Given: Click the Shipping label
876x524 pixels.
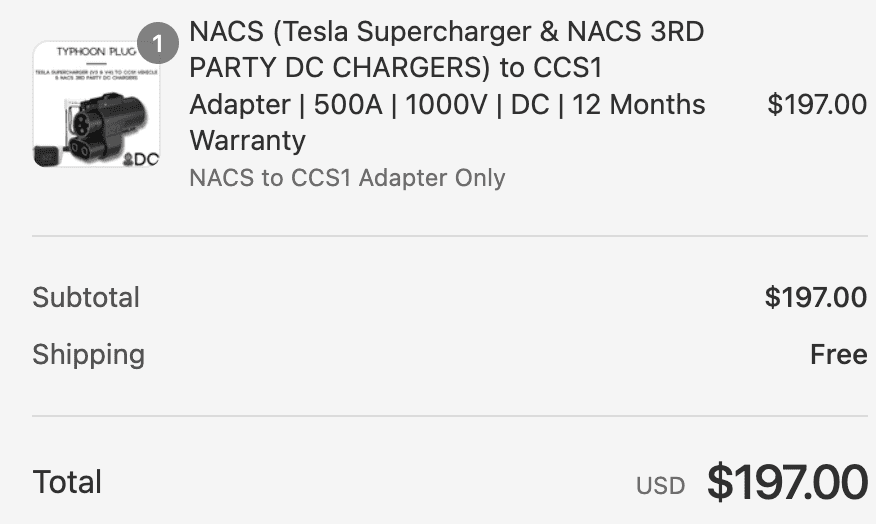Looking at the screenshot, I should [88, 354].
